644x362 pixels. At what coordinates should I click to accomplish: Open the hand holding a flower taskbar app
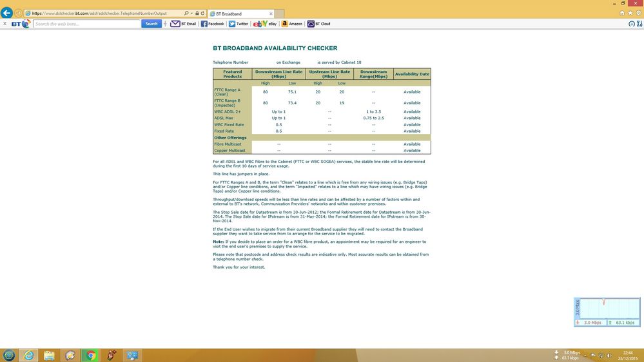coord(112,355)
